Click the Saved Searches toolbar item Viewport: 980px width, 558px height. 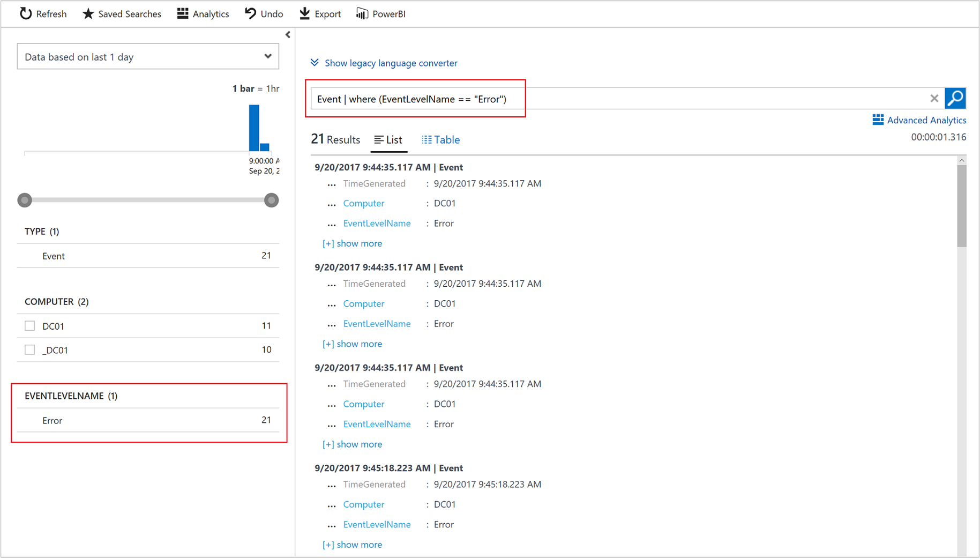pos(122,13)
